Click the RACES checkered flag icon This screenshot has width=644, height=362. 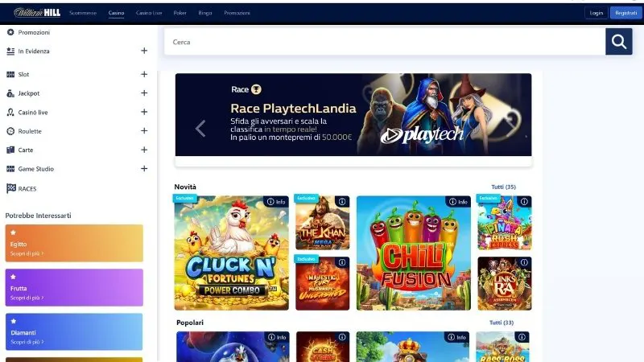coord(10,188)
